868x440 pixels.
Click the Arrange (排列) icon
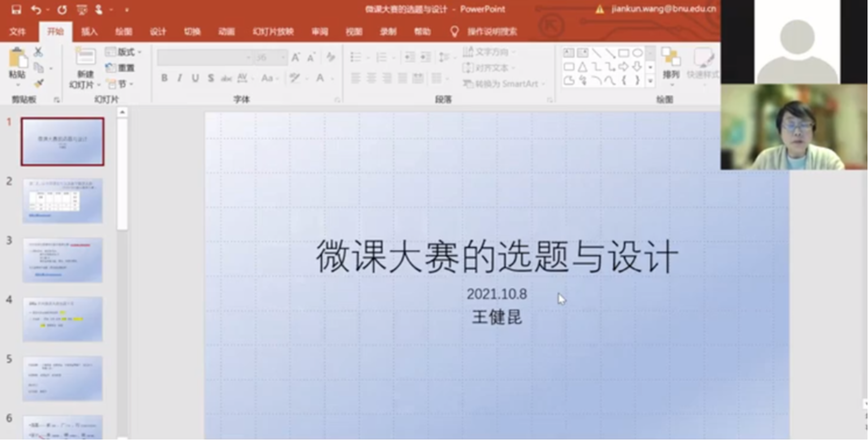coord(671,64)
